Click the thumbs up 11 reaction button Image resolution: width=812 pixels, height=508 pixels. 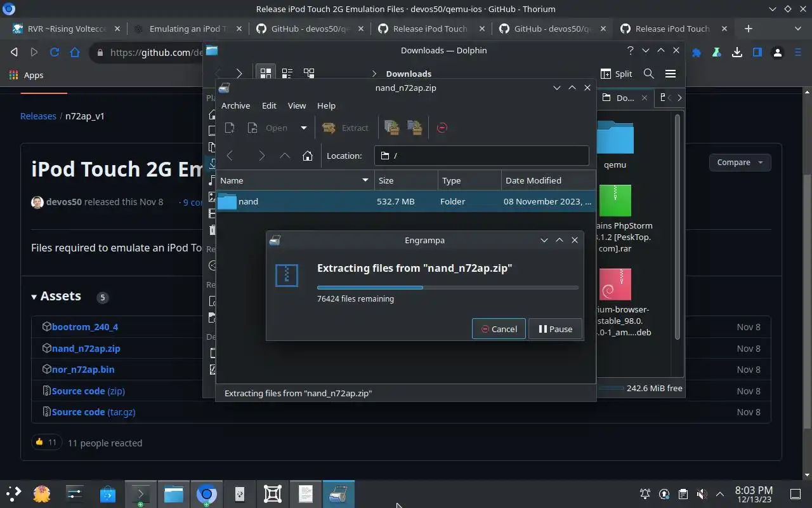(46, 442)
